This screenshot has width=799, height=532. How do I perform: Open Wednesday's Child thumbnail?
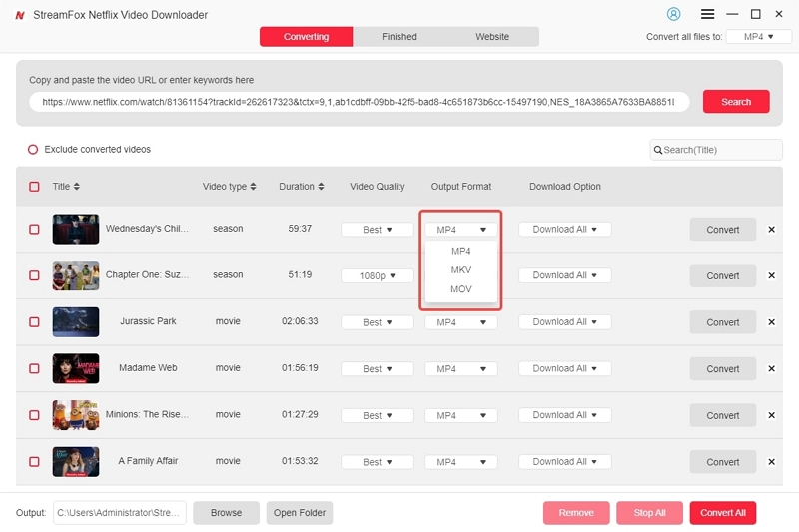(76, 230)
